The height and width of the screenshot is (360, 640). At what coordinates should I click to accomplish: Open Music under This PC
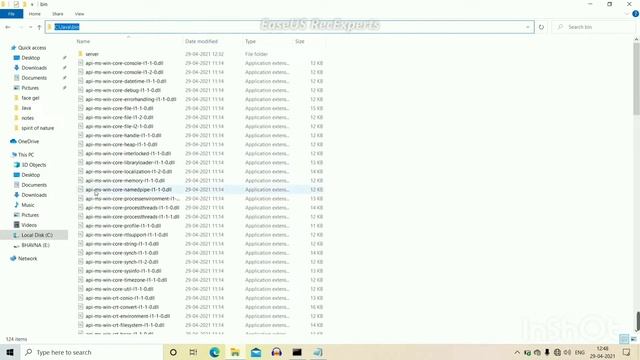28,205
